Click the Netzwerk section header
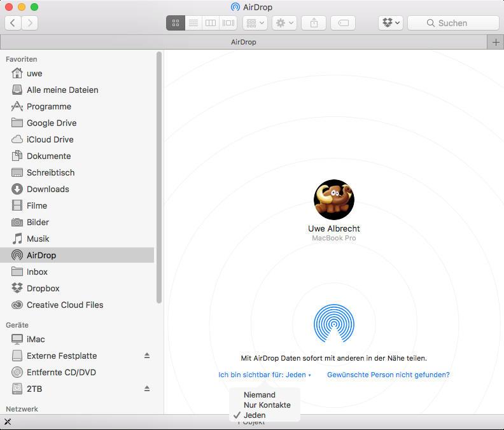This screenshot has width=504, height=430. (x=22, y=409)
